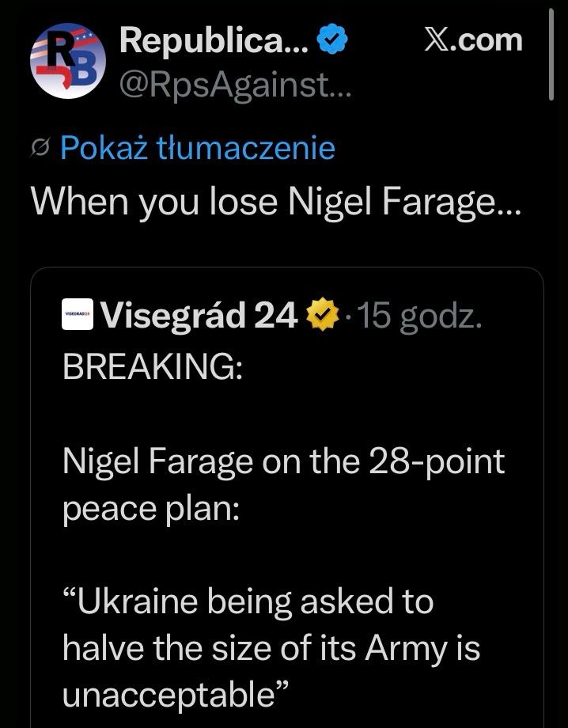Click the 'peace plan:' text line
This screenshot has height=728, width=568.
[x=150, y=507]
